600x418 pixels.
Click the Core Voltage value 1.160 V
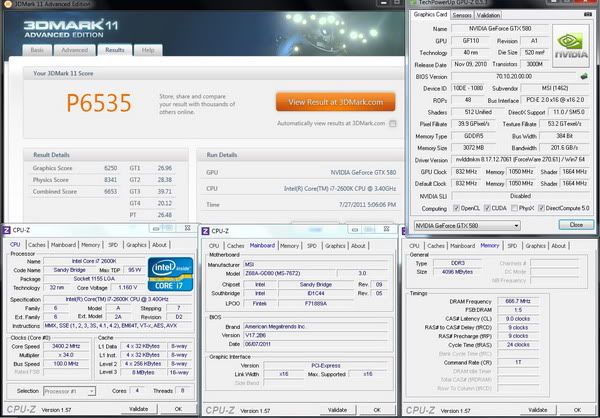pos(128,287)
